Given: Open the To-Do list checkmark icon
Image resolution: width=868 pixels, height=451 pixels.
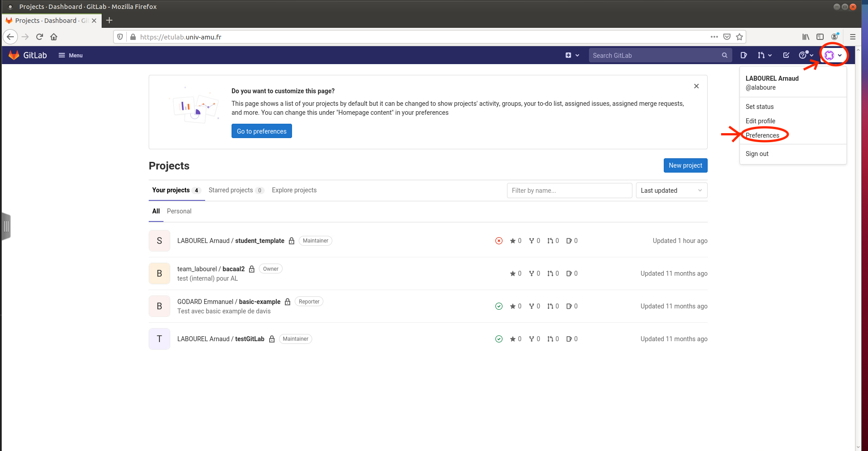Looking at the screenshot, I should point(786,55).
